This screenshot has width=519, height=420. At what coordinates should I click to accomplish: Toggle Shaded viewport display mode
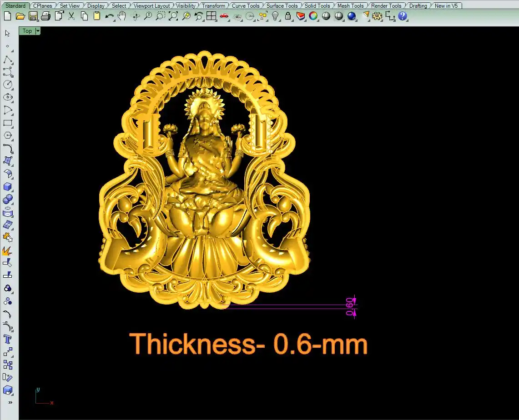(x=326, y=16)
